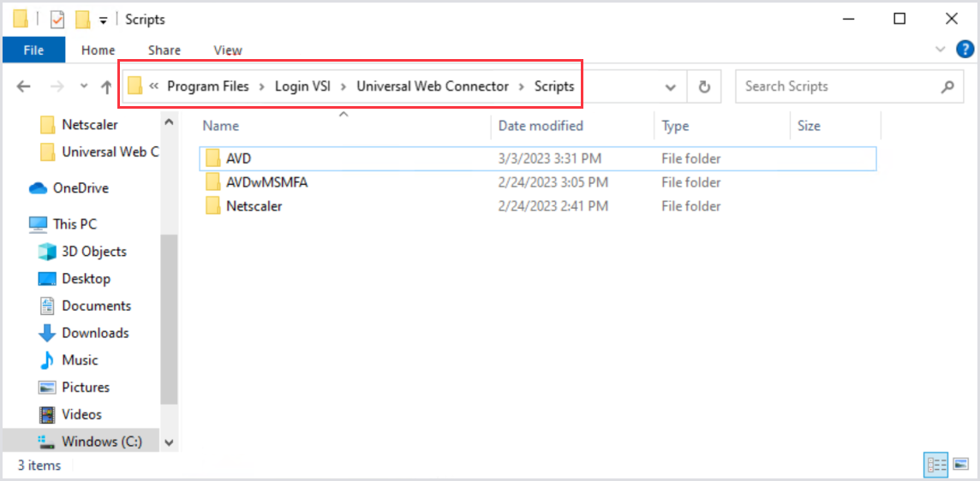Click in the Search Scripts field
The height and width of the screenshot is (481, 980).
[x=835, y=86]
